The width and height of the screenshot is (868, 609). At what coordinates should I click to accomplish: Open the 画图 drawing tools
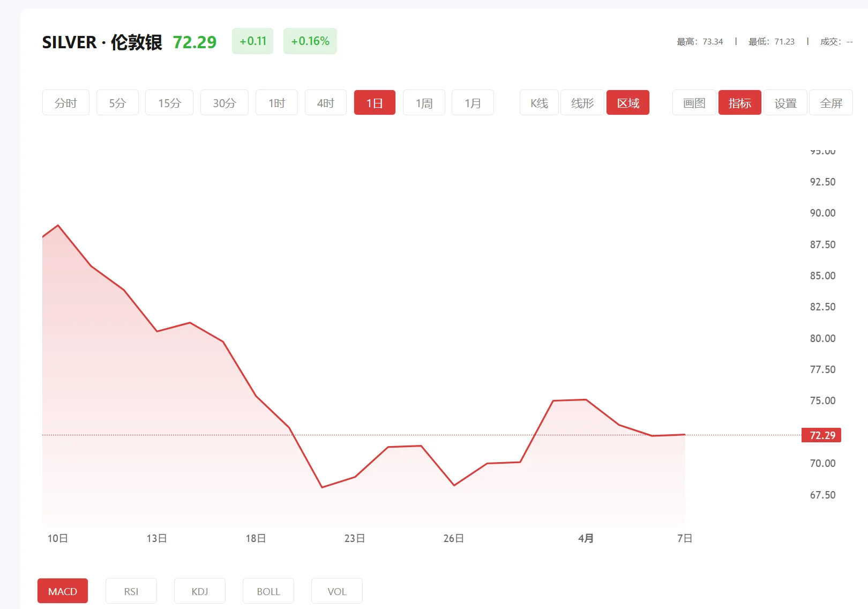tap(693, 102)
